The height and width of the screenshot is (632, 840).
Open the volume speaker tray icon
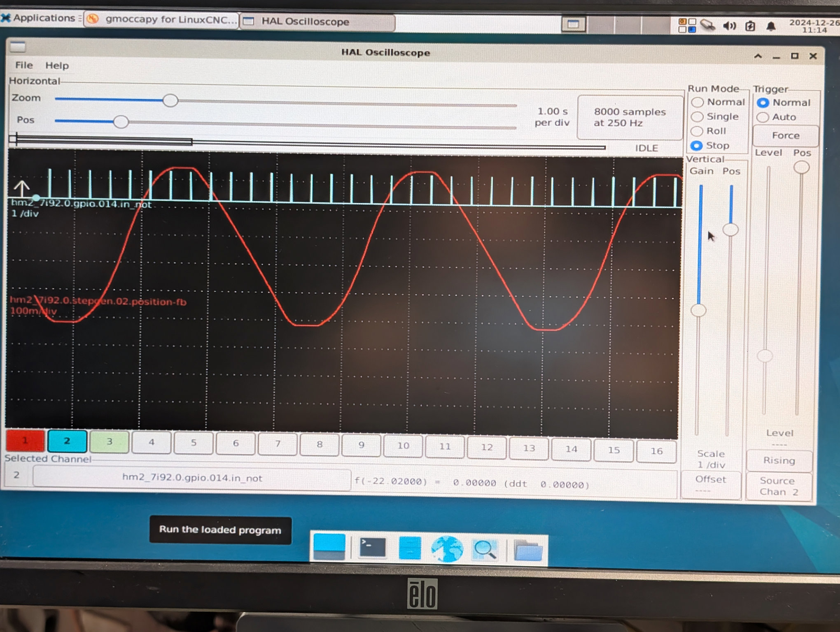tap(730, 26)
